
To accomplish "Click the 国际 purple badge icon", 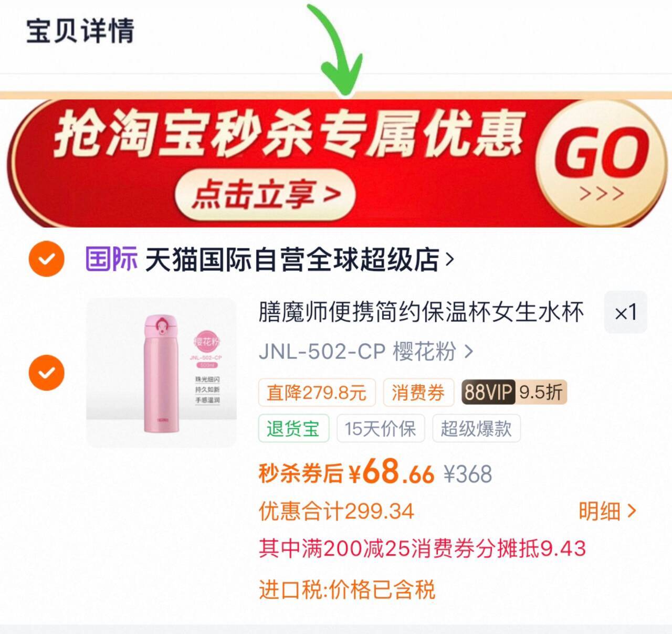I will point(112,259).
